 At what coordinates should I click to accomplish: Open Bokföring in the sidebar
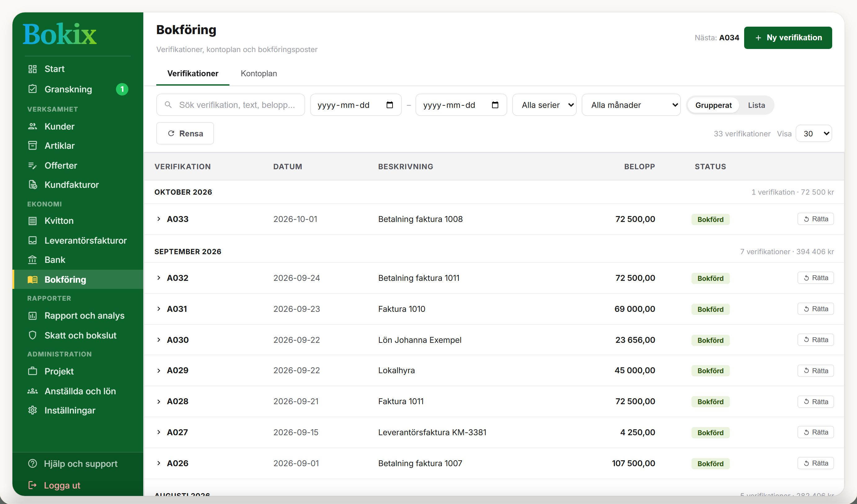point(78,280)
